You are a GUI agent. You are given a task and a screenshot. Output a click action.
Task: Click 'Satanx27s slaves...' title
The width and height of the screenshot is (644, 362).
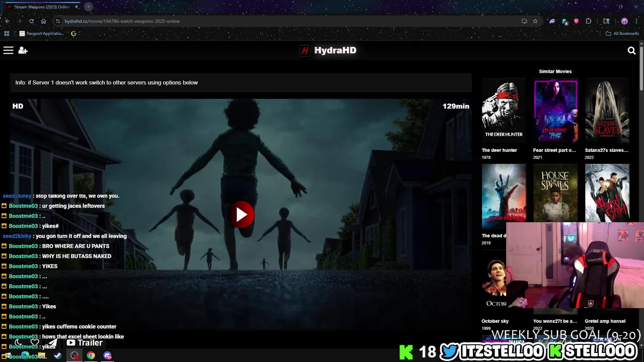(x=606, y=150)
